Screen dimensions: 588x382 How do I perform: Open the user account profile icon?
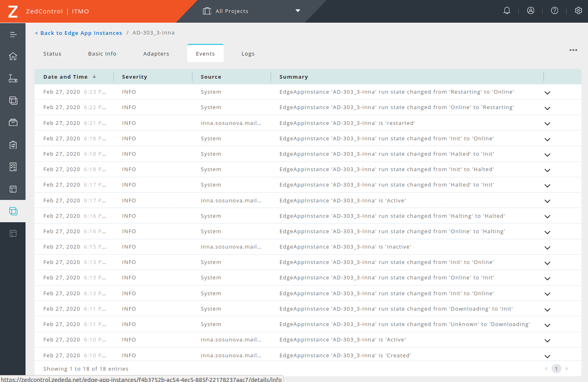point(530,11)
